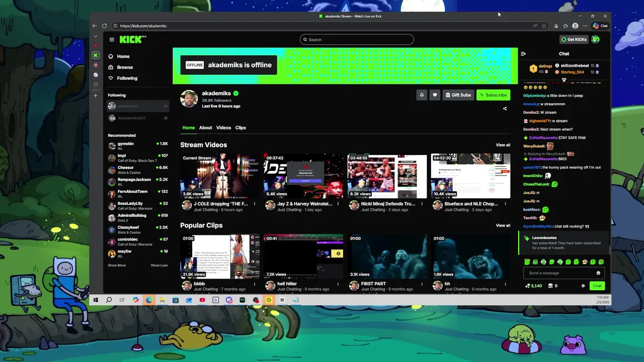Open the bbbb clip thumbnail
The image size is (644, 362).
tap(220, 256)
